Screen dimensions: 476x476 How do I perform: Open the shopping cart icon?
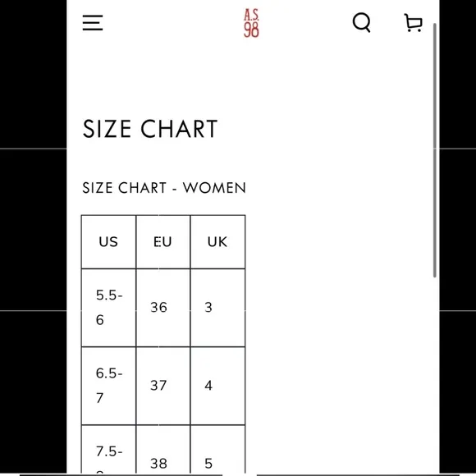pos(413,23)
